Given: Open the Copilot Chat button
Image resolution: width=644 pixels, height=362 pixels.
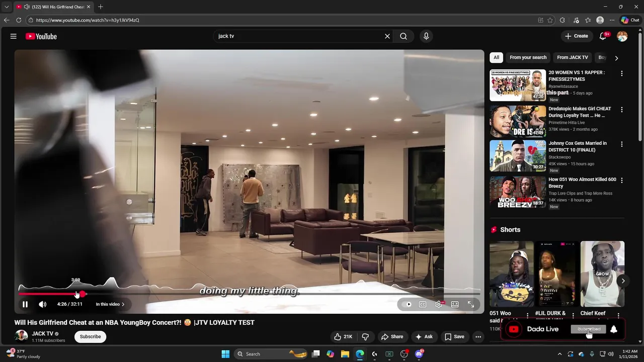Looking at the screenshot, I should tap(630, 20).
